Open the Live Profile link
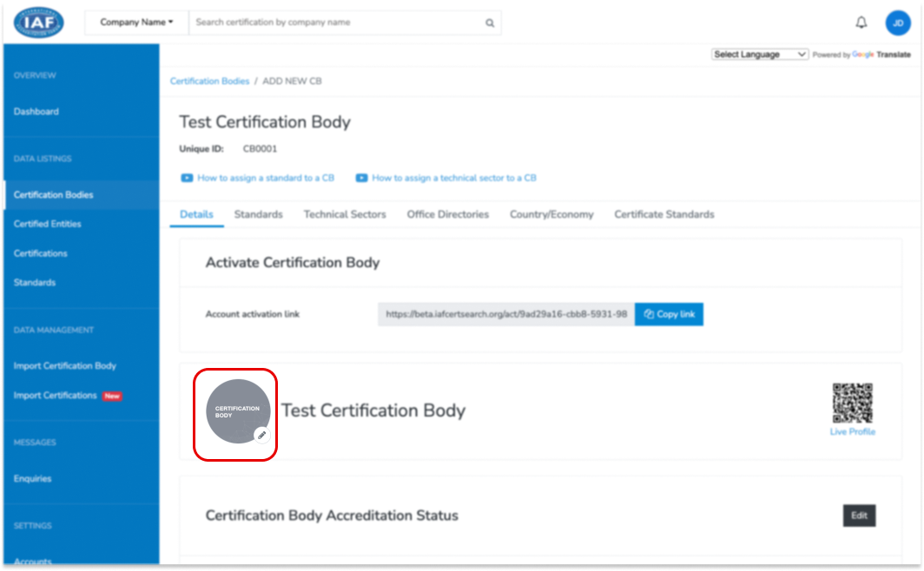The height and width of the screenshot is (571, 924). 852,432
